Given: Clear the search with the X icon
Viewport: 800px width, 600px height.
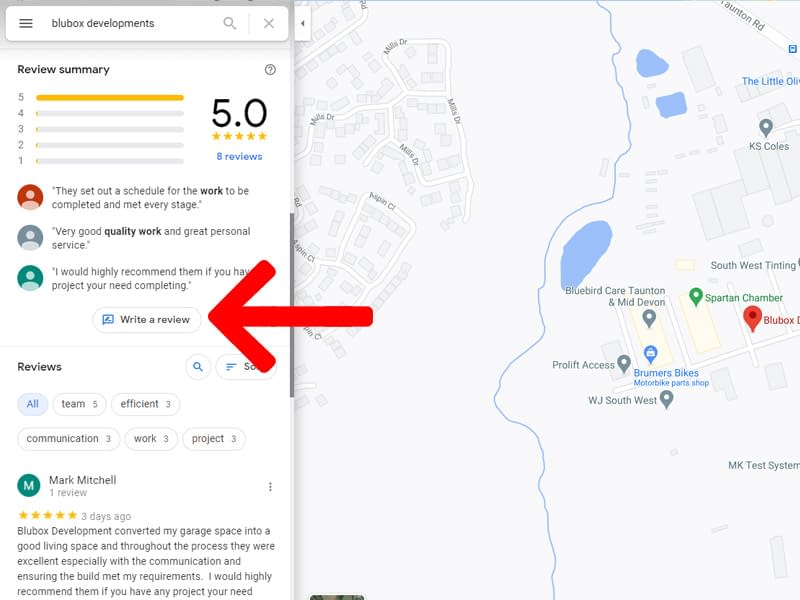Looking at the screenshot, I should 269,23.
